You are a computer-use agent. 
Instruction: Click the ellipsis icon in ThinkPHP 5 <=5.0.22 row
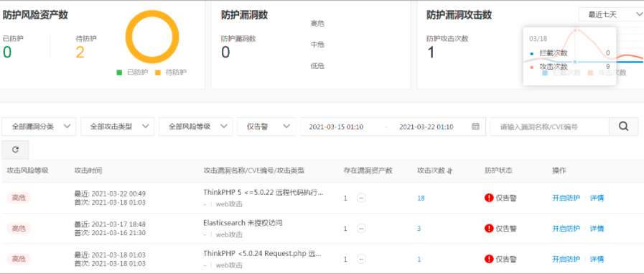361,198
